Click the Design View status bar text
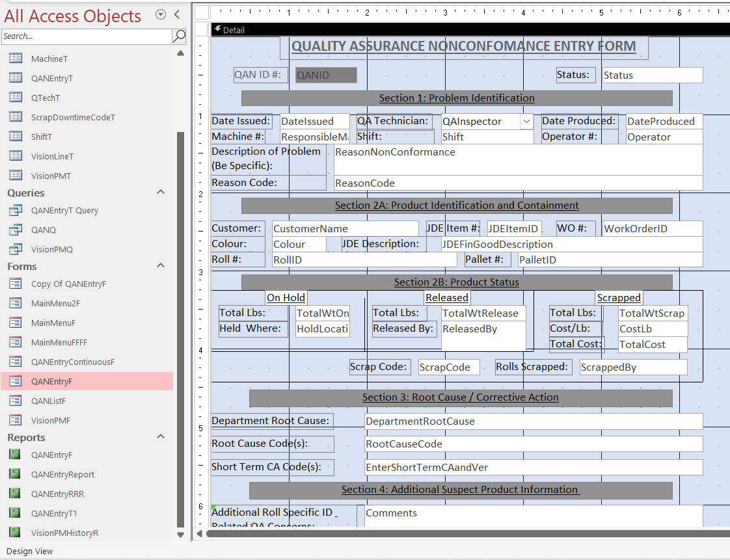This screenshot has height=560, width=730. tap(29, 551)
